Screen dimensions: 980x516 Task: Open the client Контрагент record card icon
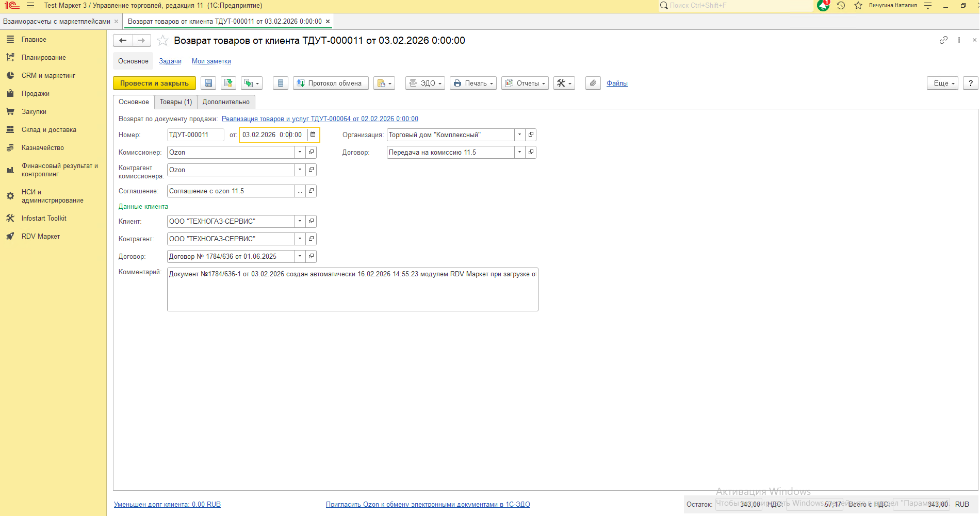(311, 239)
